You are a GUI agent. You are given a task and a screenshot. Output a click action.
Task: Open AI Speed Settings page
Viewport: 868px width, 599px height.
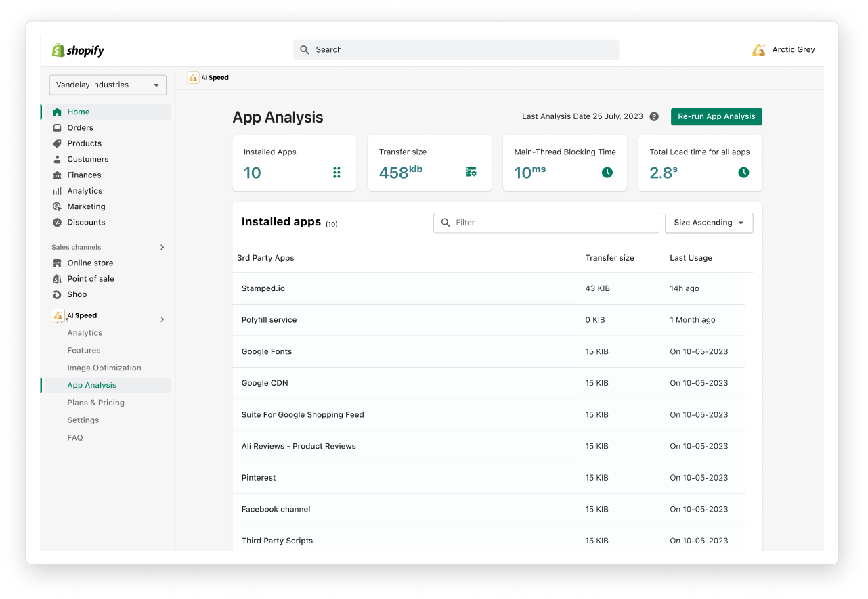tap(83, 420)
